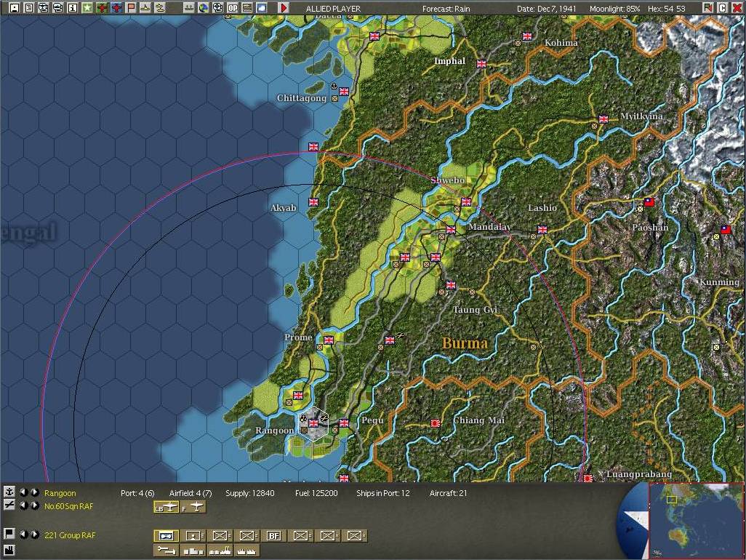Click the city buildings resource icon
This screenshot has height=560, width=746.
[x=193, y=551]
